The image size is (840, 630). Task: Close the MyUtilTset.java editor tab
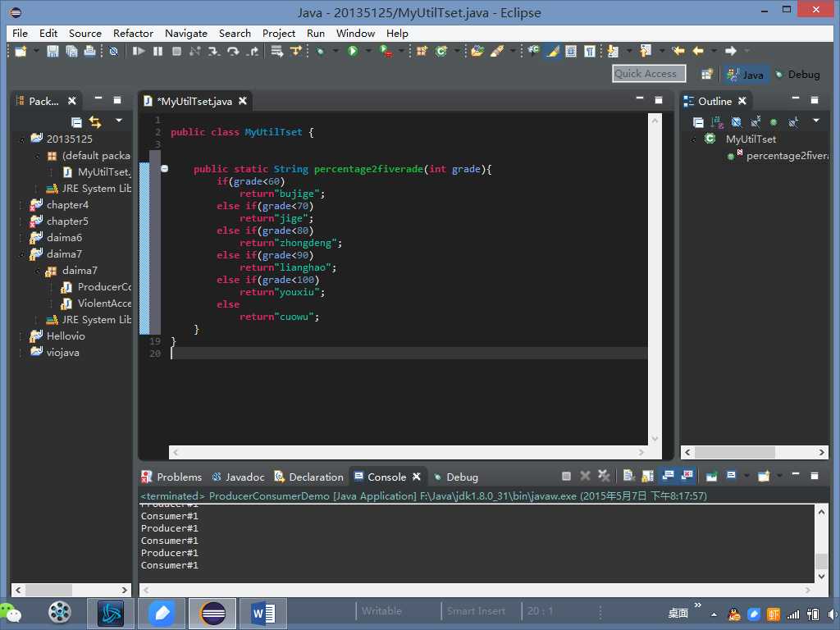tap(243, 101)
